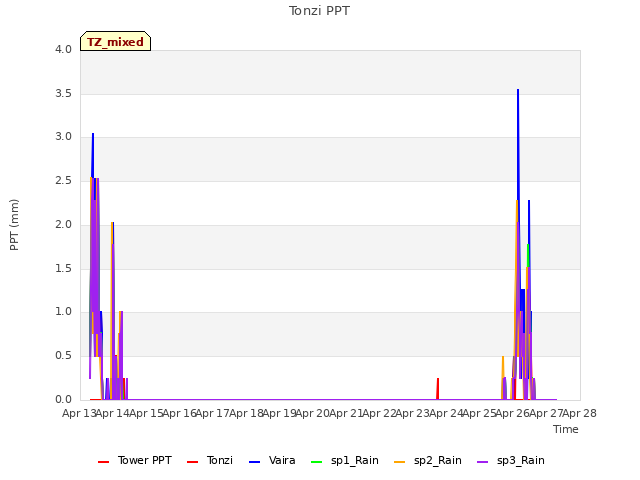Click purple swatch beside sp3_Rain
Image resolution: width=640 pixels, height=480 pixels.
pos(482,462)
